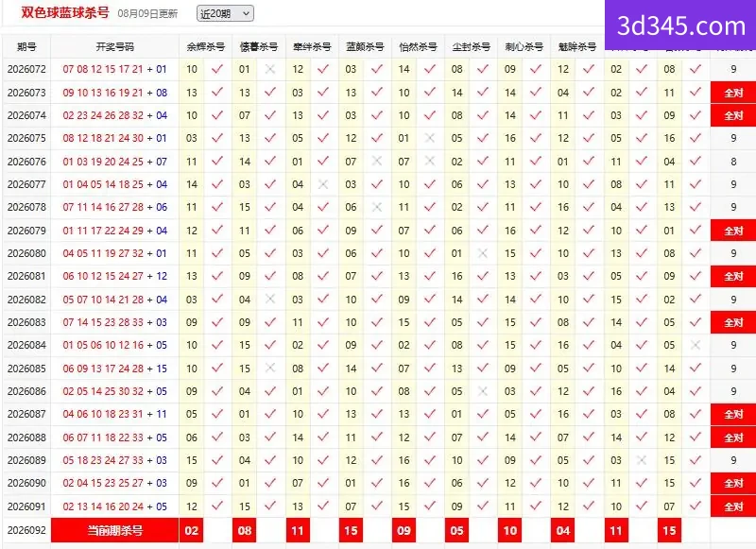Select the 蓝颜杀号 column header

point(365,46)
